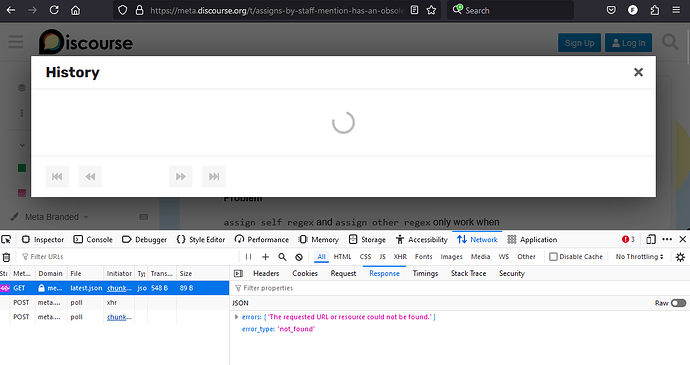Close the developer tools panel
The height and width of the screenshot is (365, 690).
pos(683,239)
